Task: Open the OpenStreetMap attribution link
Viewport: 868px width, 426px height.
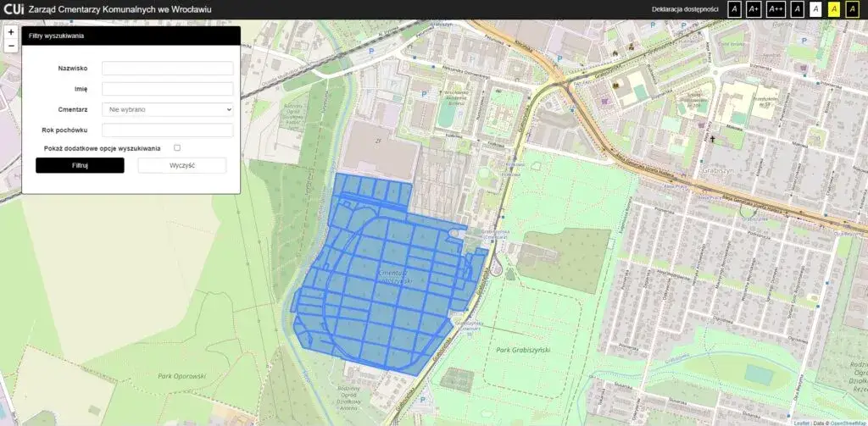Action: coord(848,422)
